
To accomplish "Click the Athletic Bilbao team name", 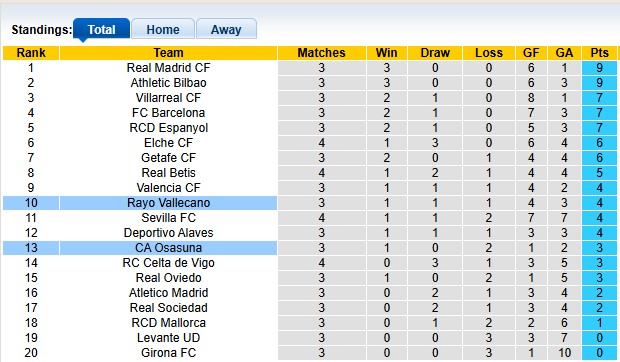I will (168, 83).
